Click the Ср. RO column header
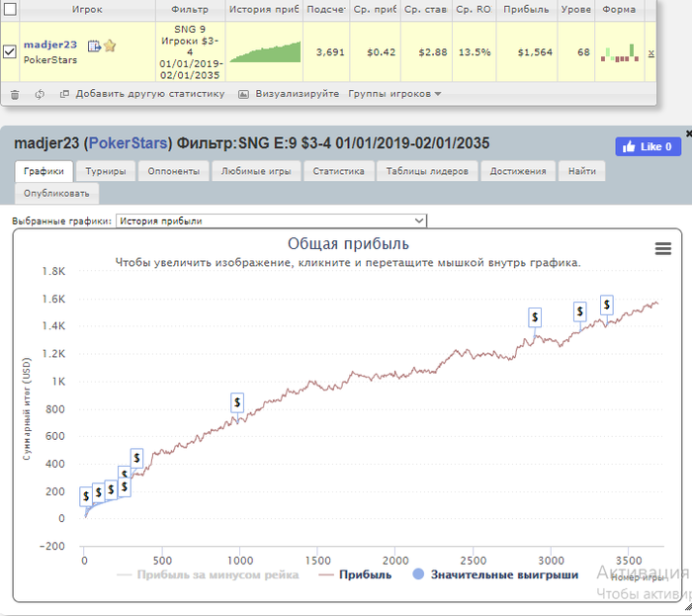Screen dimensions: 692x616 click(474, 9)
